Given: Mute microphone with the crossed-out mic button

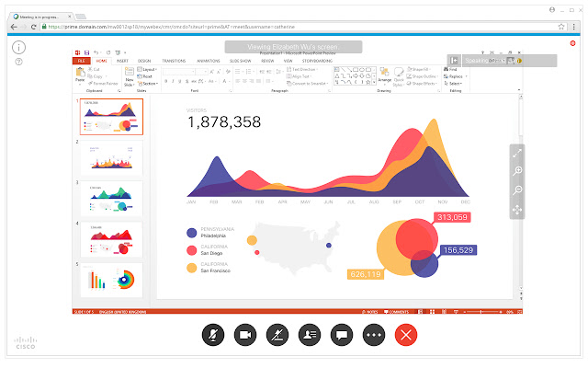Looking at the screenshot, I should (x=213, y=335).
